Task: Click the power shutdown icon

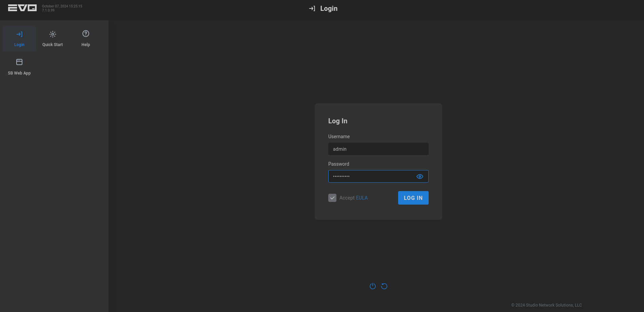Action: pyautogui.click(x=373, y=286)
